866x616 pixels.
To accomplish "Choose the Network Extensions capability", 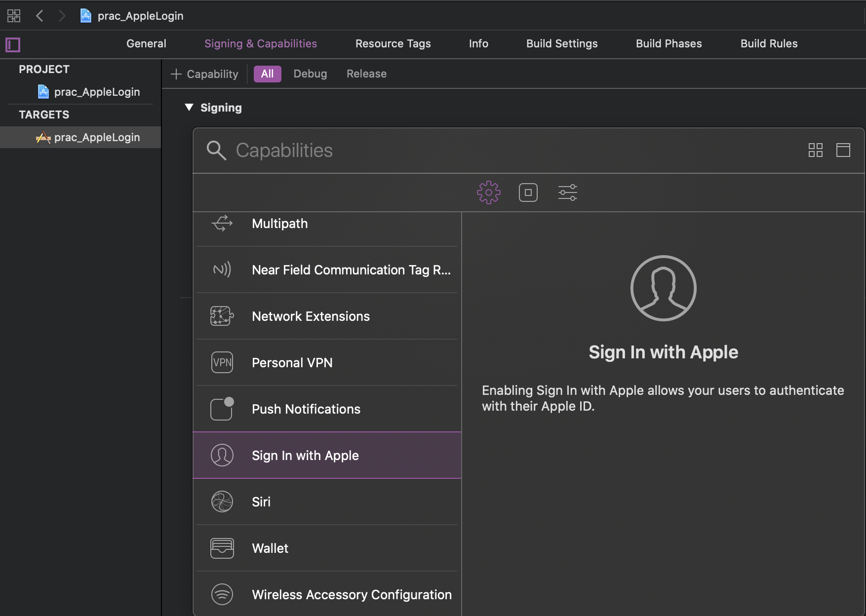I will pyautogui.click(x=327, y=316).
